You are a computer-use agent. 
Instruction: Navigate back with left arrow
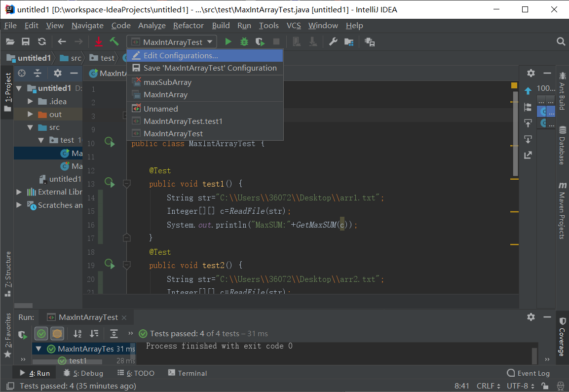[x=62, y=42]
